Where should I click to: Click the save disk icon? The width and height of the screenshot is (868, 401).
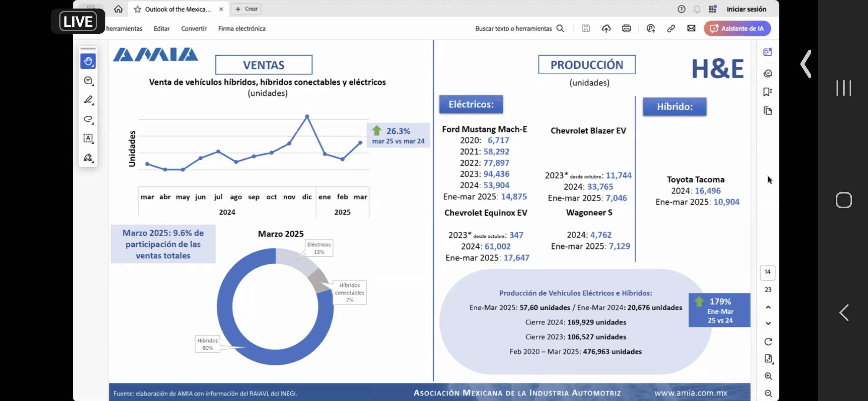coord(586,29)
